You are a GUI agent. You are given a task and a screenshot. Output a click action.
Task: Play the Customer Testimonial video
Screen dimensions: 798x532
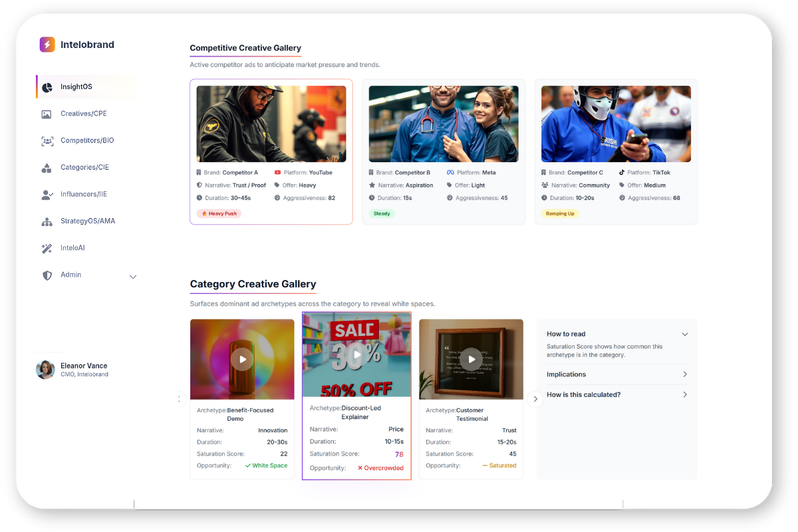471,359
